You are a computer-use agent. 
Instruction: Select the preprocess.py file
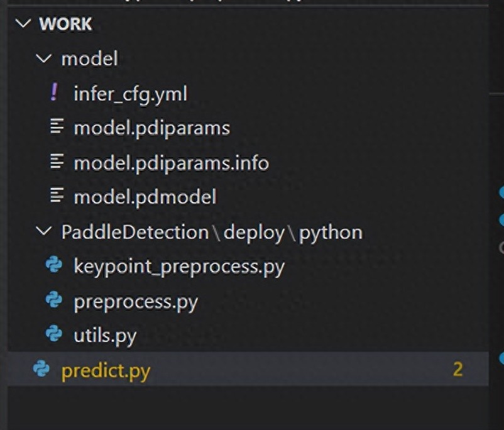pyautogui.click(x=135, y=301)
